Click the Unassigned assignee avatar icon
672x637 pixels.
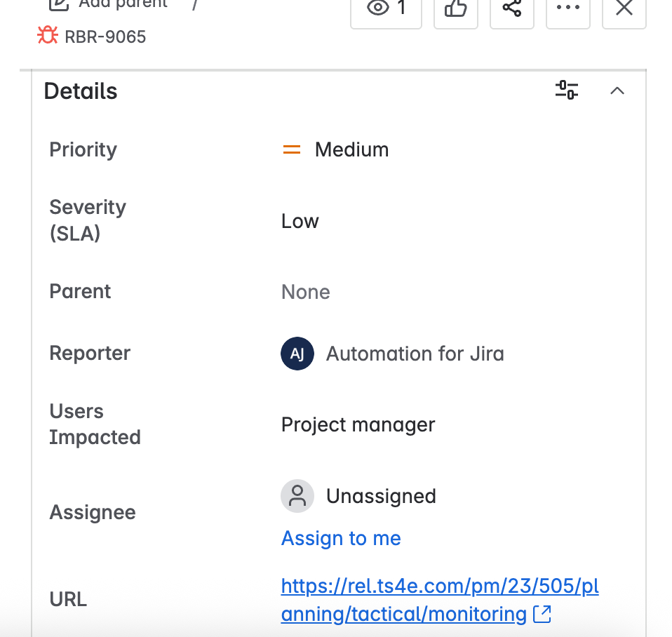(x=297, y=495)
